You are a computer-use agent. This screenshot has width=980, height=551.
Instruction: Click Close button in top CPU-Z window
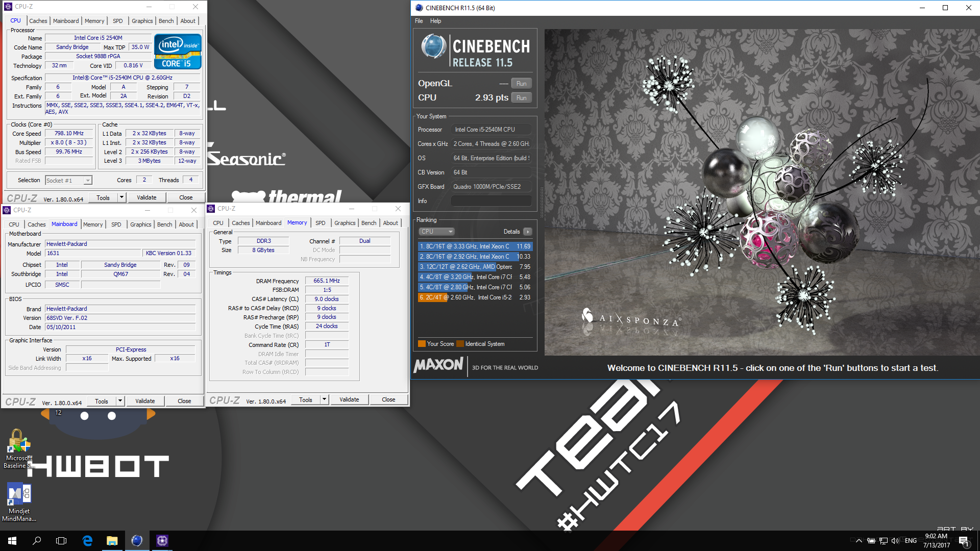pyautogui.click(x=186, y=197)
